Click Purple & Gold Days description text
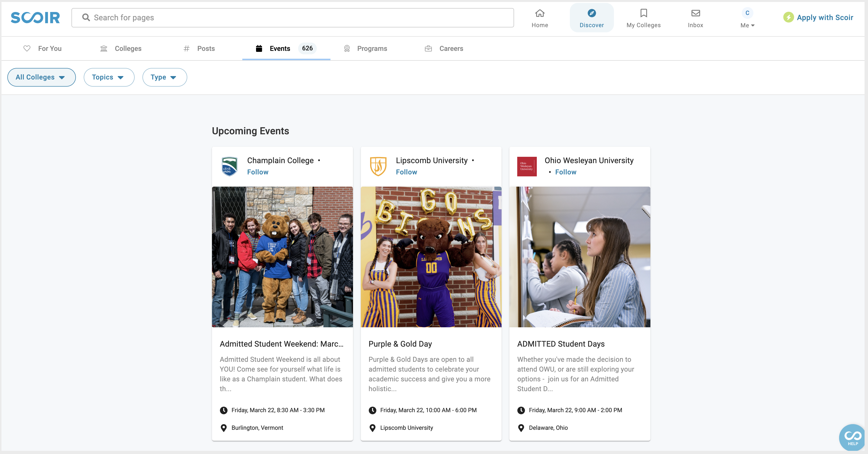The height and width of the screenshot is (454, 868). tap(430, 374)
